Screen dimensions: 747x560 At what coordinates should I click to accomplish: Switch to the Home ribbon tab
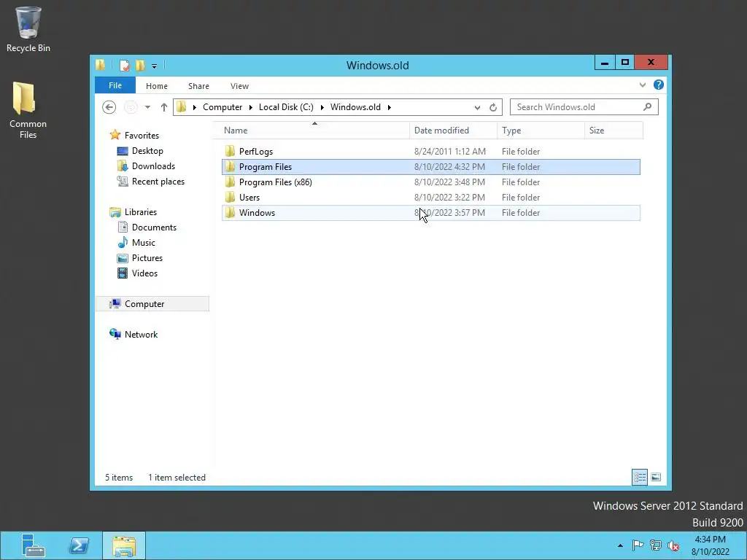click(157, 86)
